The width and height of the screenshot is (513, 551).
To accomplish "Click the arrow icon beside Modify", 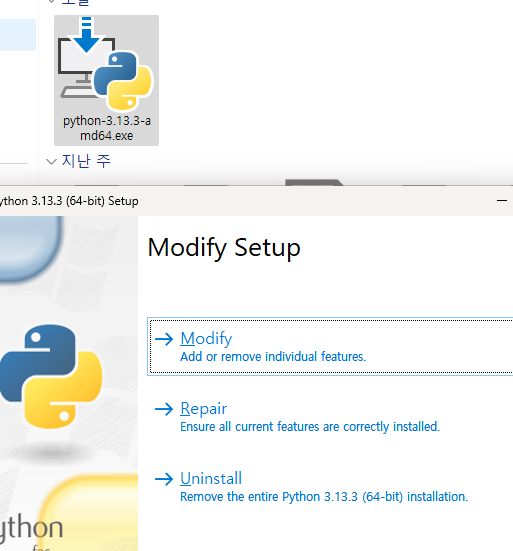I will pos(164,339).
